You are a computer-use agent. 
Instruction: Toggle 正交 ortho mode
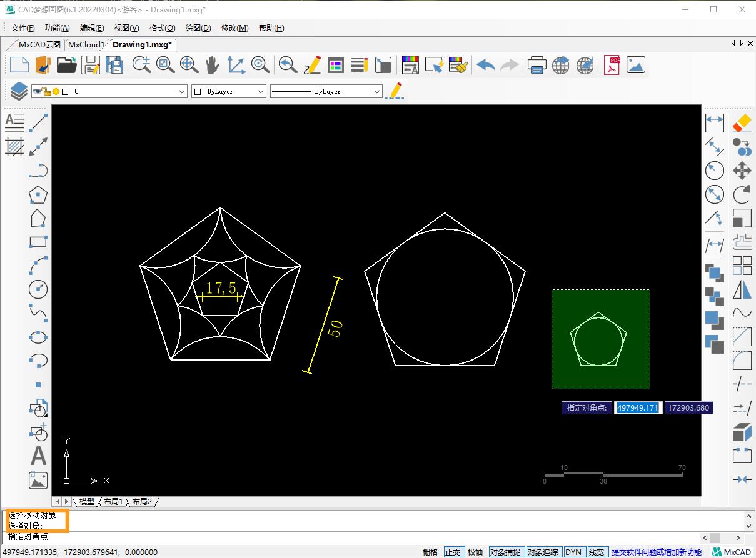453,552
